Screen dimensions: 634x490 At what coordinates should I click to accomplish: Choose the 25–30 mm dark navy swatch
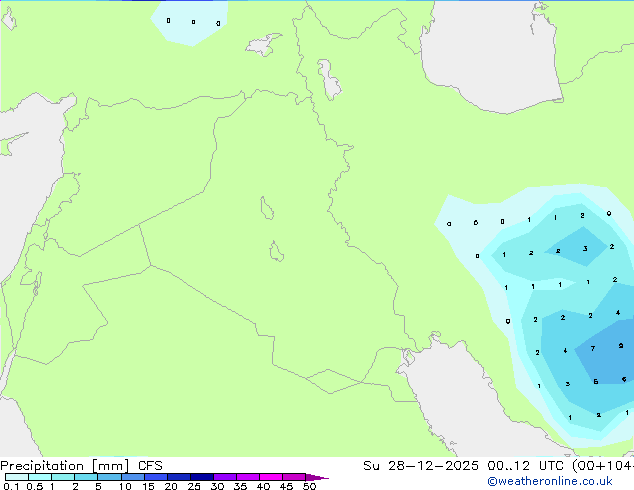(202, 477)
